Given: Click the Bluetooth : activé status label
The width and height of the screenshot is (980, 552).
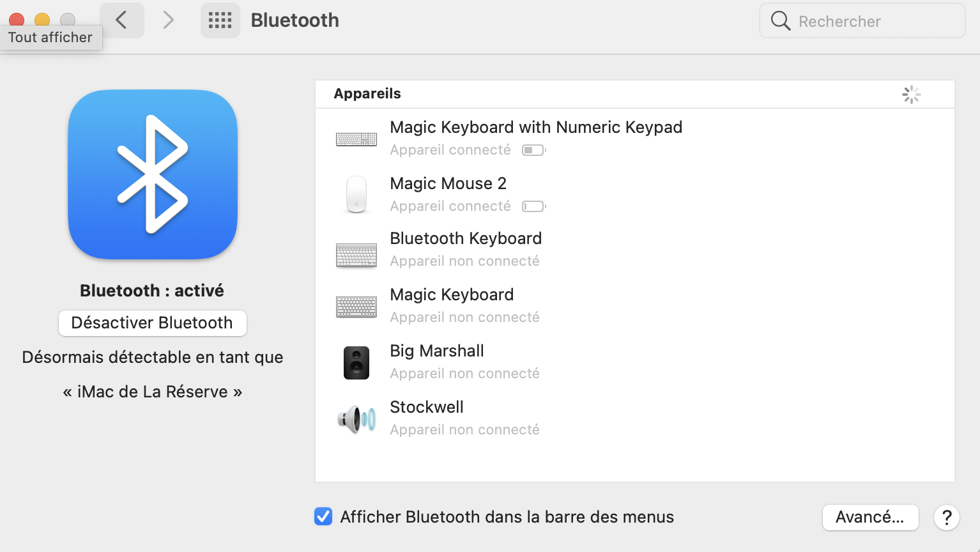Looking at the screenshot, I should [152, 291].
